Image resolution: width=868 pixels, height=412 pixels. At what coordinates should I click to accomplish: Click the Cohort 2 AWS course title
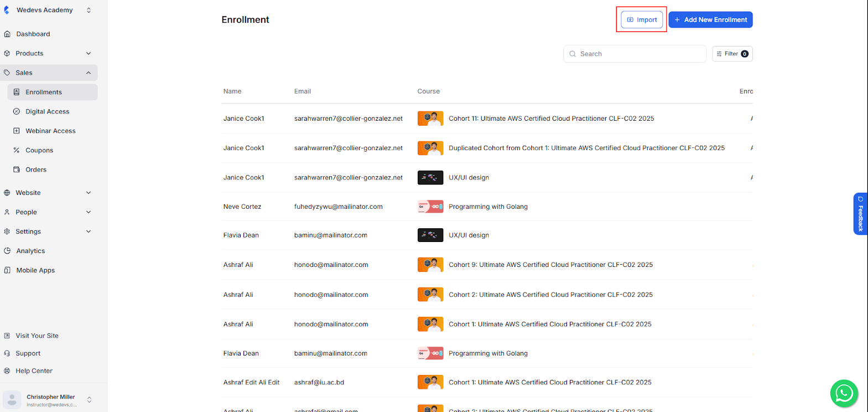(x=550, y=295)
